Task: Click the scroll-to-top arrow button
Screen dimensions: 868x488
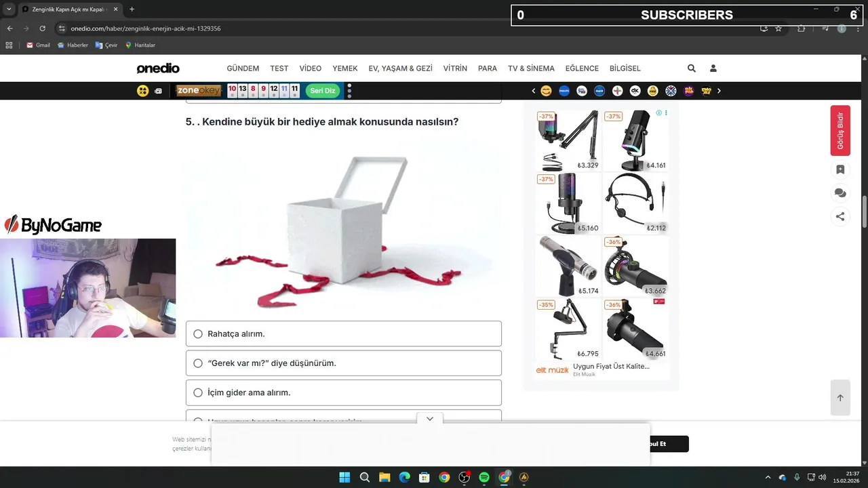Action: (840, 398)
